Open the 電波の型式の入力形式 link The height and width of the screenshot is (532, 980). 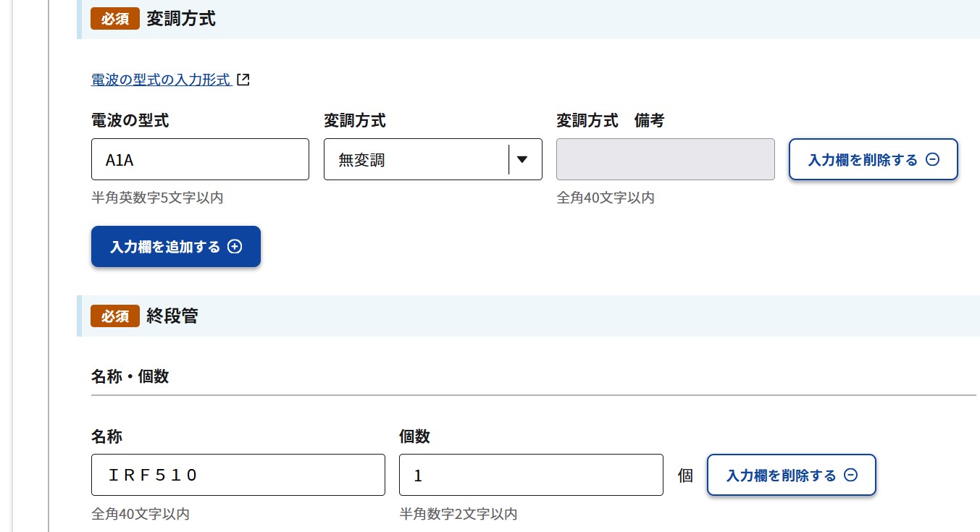pos(161,80)
